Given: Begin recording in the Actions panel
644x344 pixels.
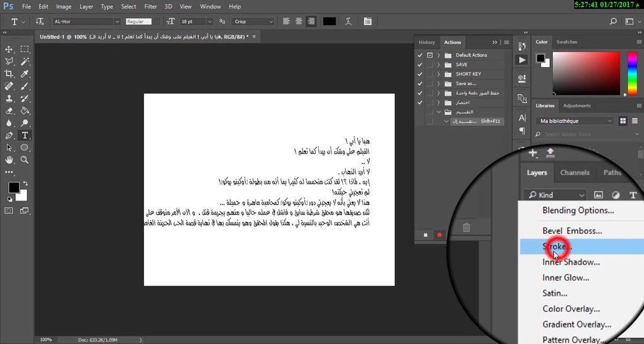Looking at the screenshot, I should (440, 235).
